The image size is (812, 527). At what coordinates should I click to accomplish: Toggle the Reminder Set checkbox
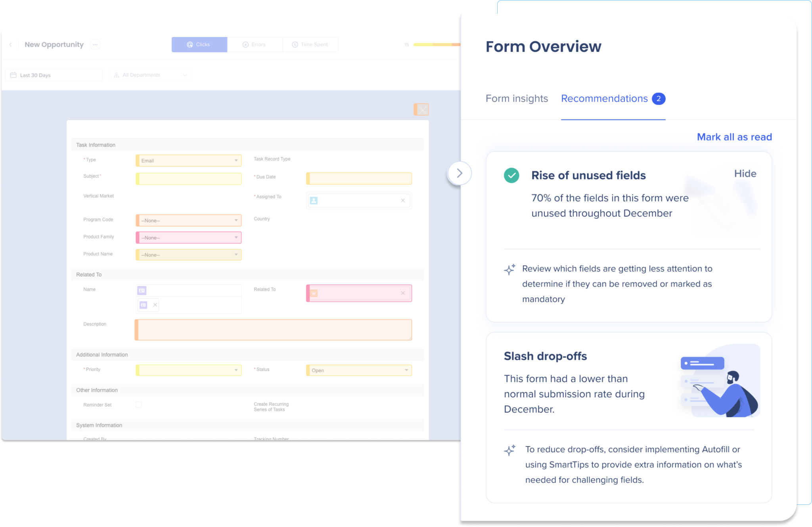pos(139,404)
